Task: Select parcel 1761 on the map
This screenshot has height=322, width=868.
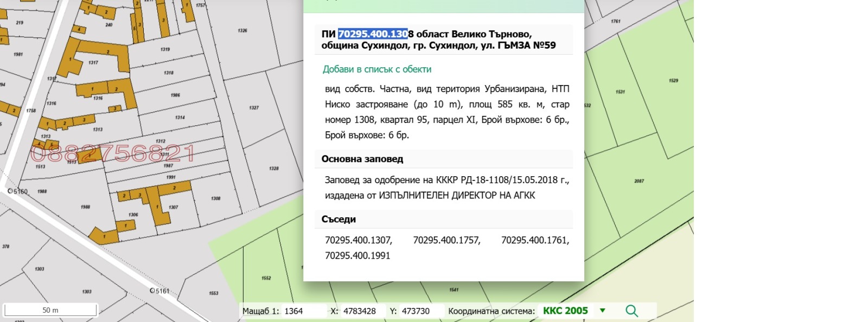Action: point(615,22)
